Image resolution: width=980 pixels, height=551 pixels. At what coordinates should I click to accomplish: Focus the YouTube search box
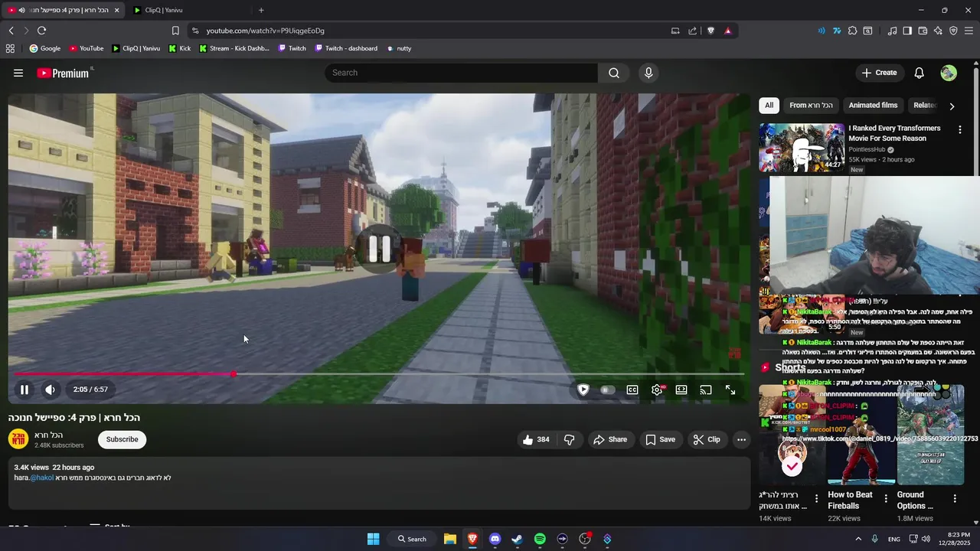(x=461, y=73)
